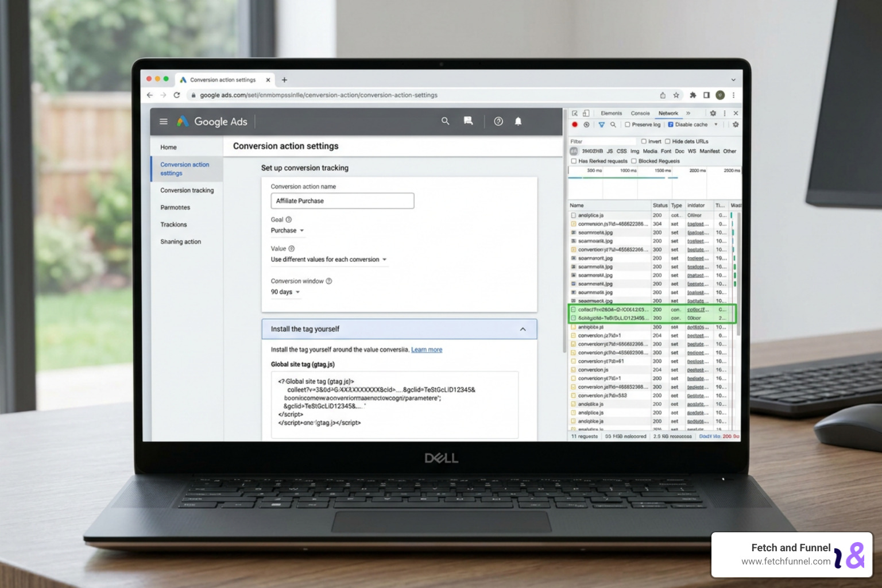Open Conversion tracking in the sidebar
Viewport: 882px width, 588px height.
click(x=187, y=191)
